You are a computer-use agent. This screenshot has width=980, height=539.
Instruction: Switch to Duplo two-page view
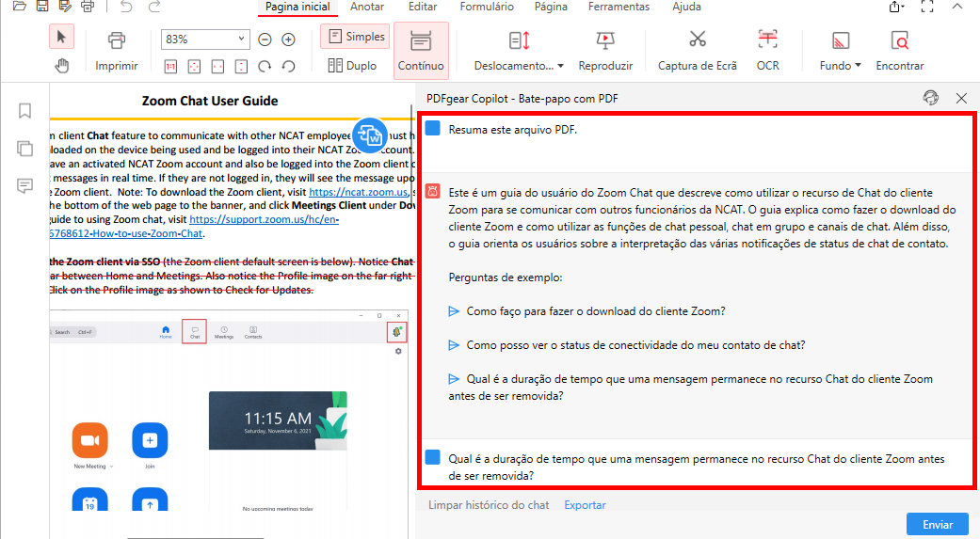click(x=352, y=66)
